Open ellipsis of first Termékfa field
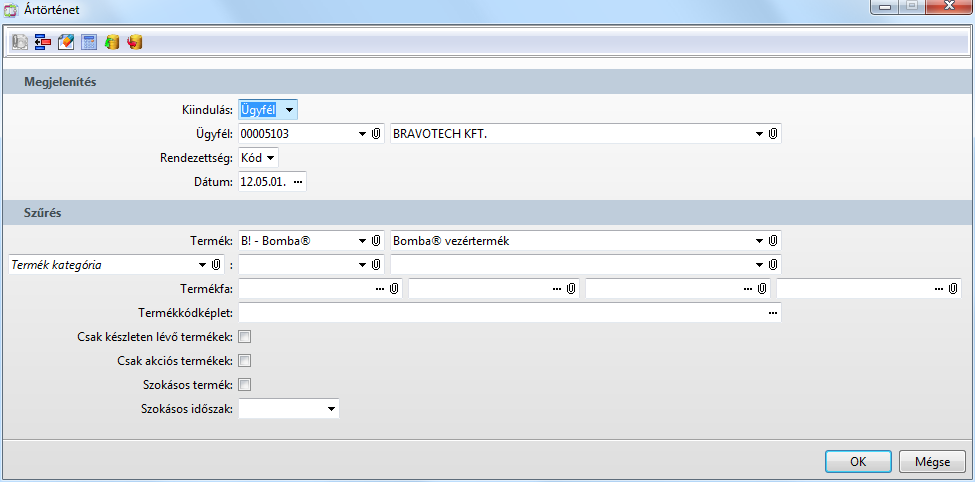 (381, 289)
